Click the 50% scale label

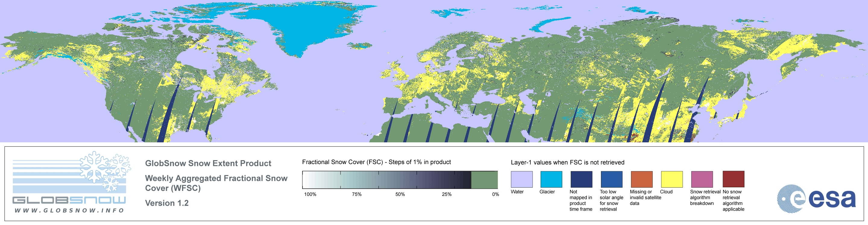(400, 194)
